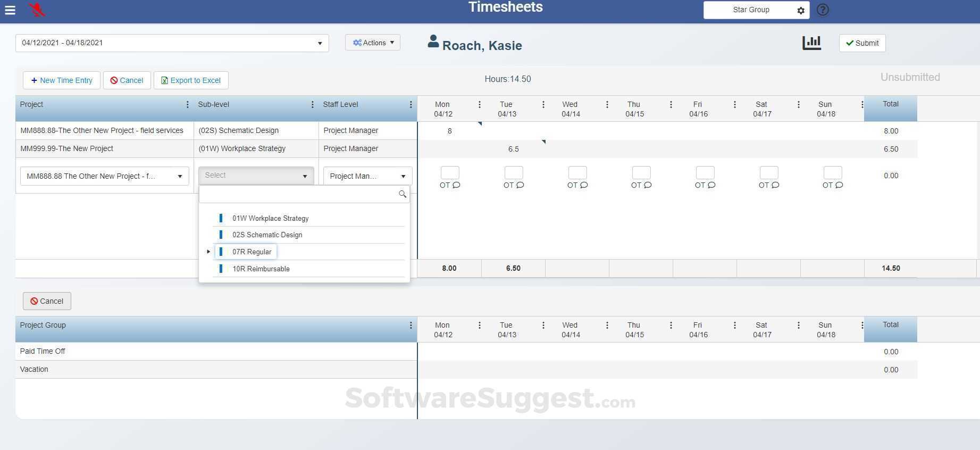This screenshot has height=450, width=980.
Task: Click Sunday hours input in new entry row
Action: (x=833, y=172)
